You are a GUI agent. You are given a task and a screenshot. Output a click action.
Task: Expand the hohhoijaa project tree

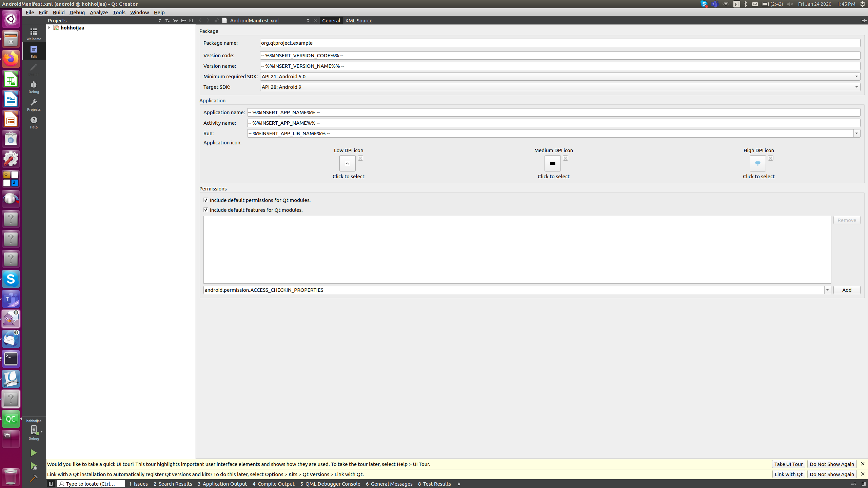(x=49, y=28)
